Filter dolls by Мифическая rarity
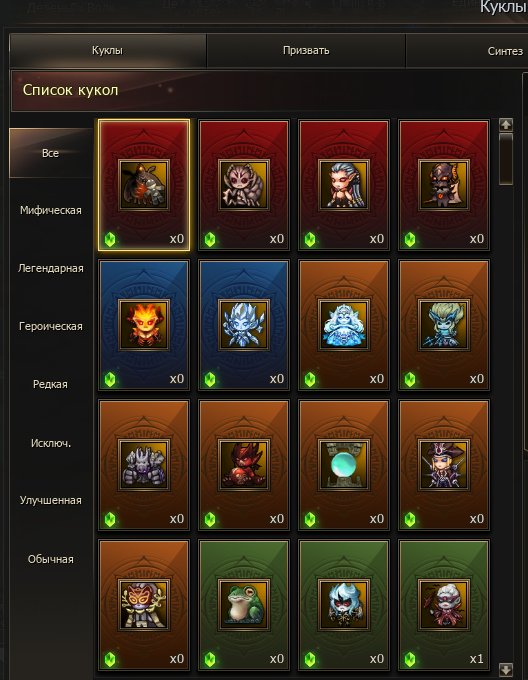The image size is (528, 680). click(x=51, y=210)
